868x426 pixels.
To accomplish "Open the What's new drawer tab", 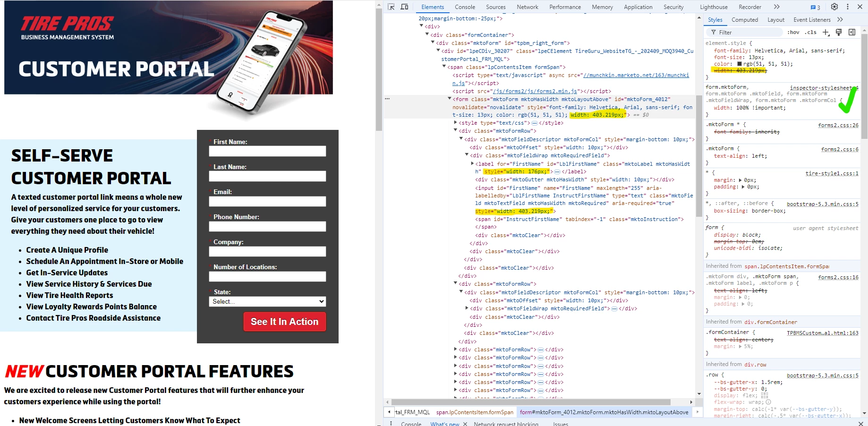I will (444, 424).
